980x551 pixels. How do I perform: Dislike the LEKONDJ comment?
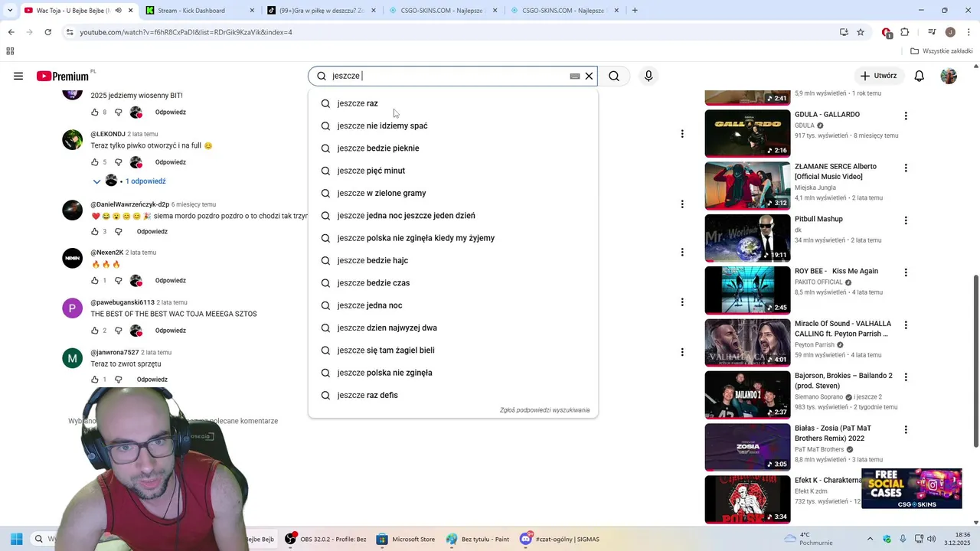[119, 162]
